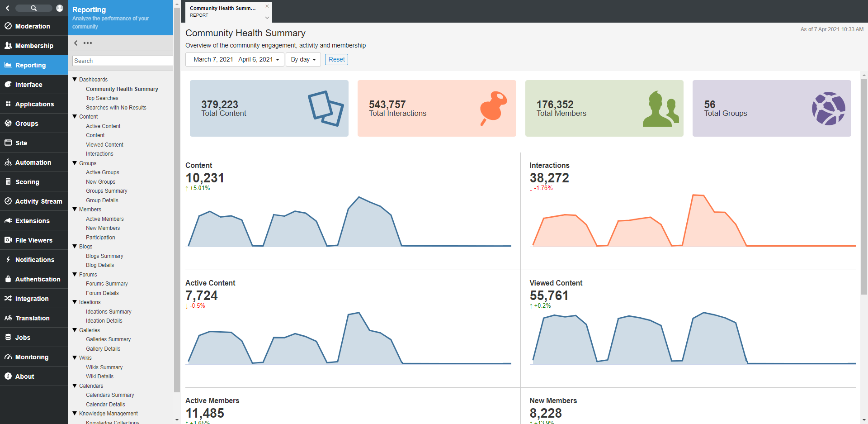
Task: Click the Activity Stream icon
Action: click(x=8, y=201)
